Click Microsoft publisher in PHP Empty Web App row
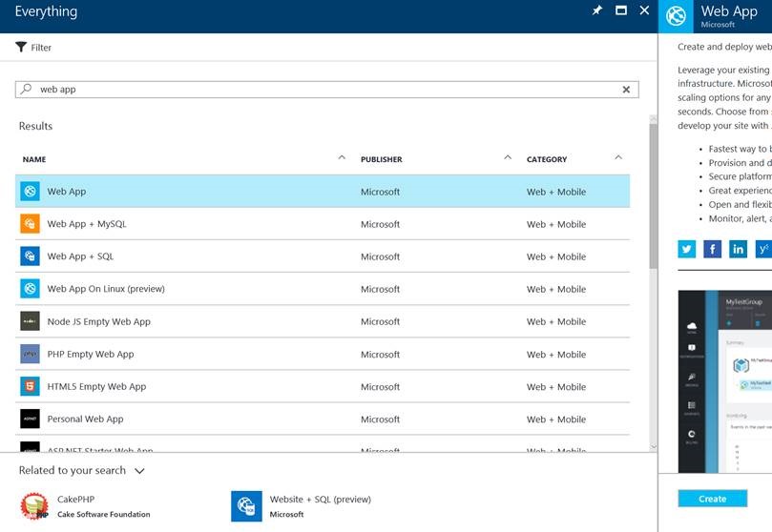772x532 pixels. (380, 355)
